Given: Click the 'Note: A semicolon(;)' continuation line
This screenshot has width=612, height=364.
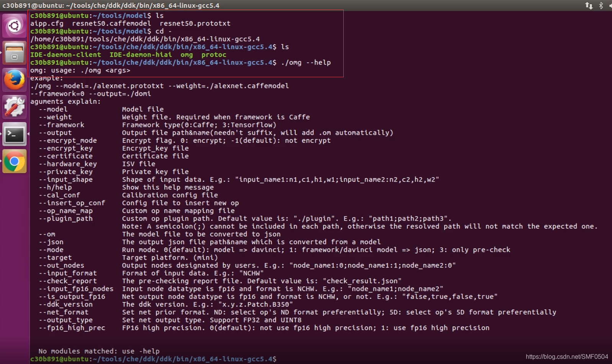Looking at the screenshot, I should (360, 226).
